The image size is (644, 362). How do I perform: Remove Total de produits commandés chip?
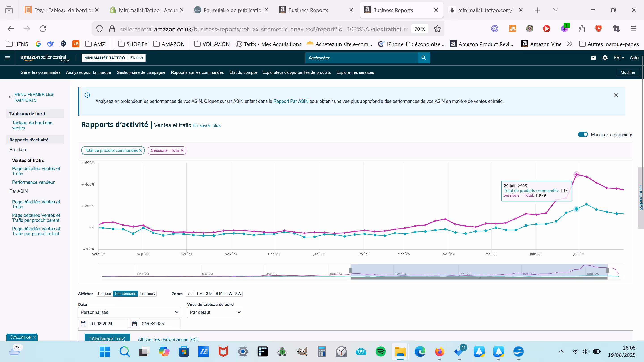click(140, 150)
